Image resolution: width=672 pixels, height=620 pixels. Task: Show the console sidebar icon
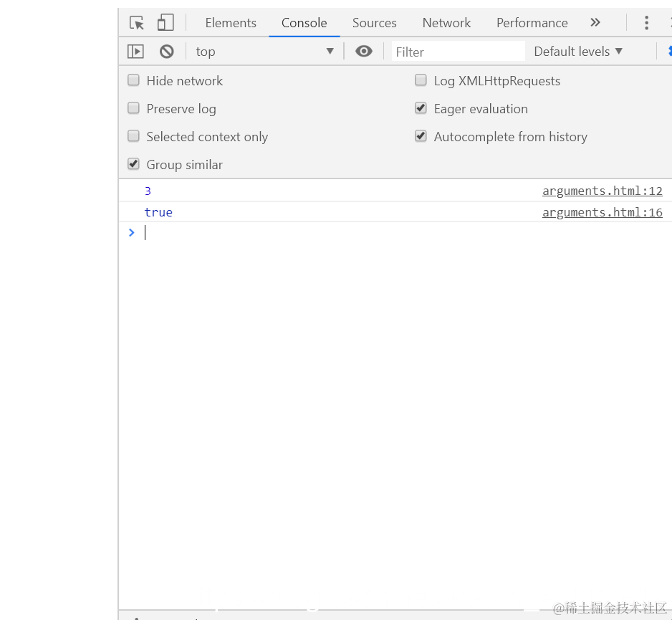pyautogui.click(x=135, y=52)
